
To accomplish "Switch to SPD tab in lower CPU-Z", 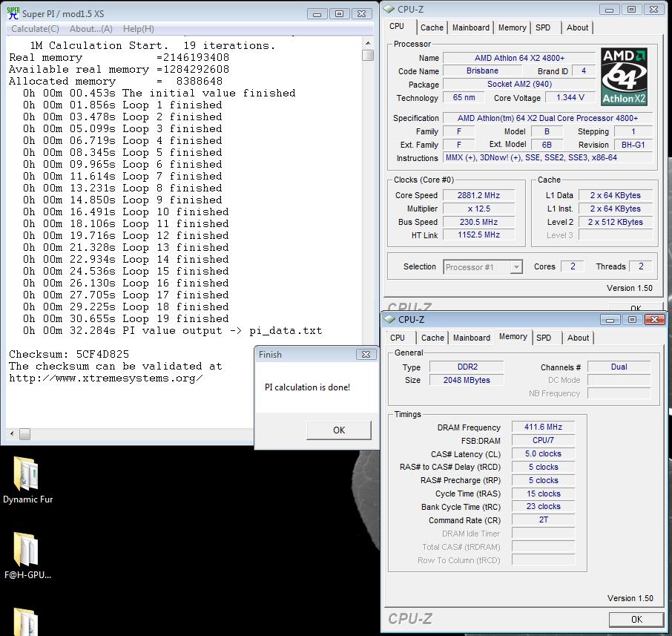I will pyautogui.click(x=544, y=338).
